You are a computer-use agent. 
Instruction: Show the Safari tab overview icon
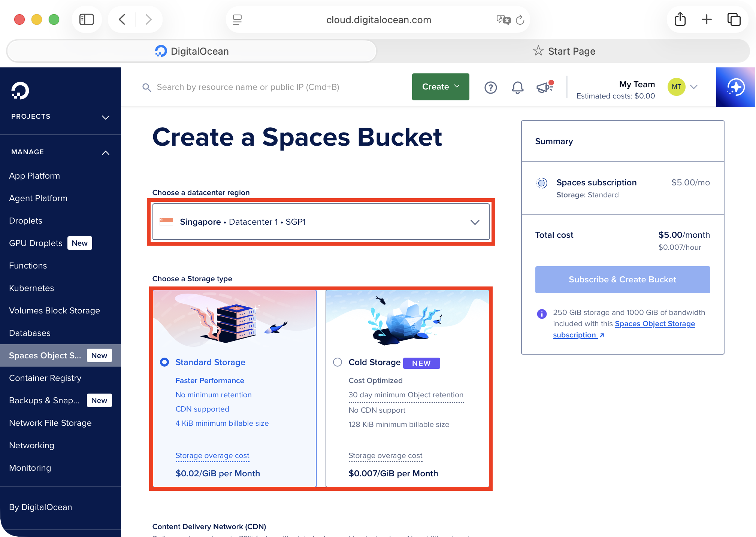[x=734, y=19]
